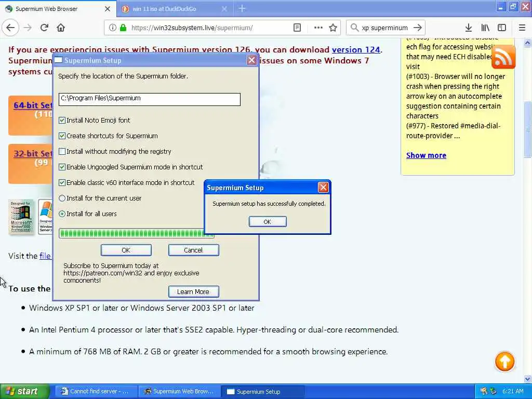Open the downloads arrow icon
This screenshot has height=399, width=532.
click(468, 28)
